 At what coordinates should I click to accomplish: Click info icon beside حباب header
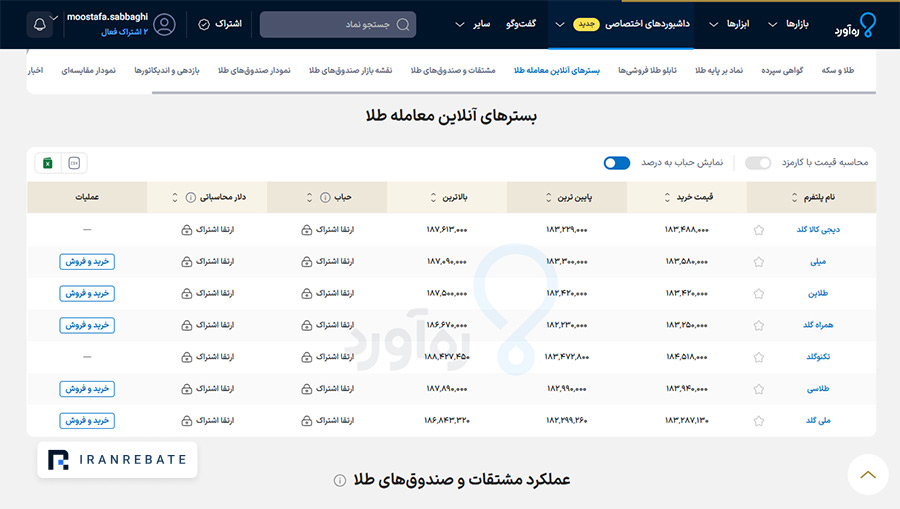(x=325, y=197)
